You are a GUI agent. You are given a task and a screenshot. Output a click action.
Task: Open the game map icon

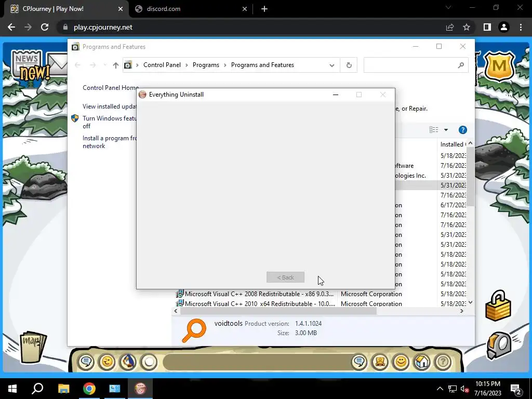click(x=33, y=347)
